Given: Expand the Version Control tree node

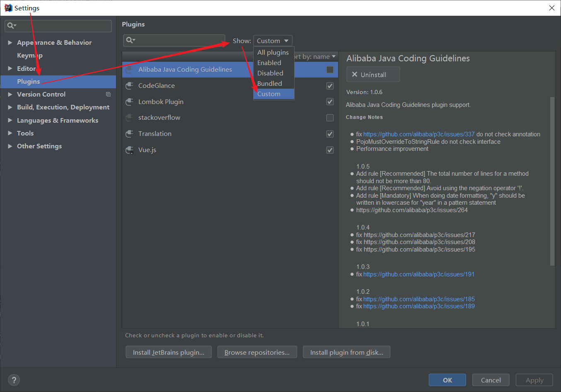Looking at the screenshot, I should coord(10,94).
